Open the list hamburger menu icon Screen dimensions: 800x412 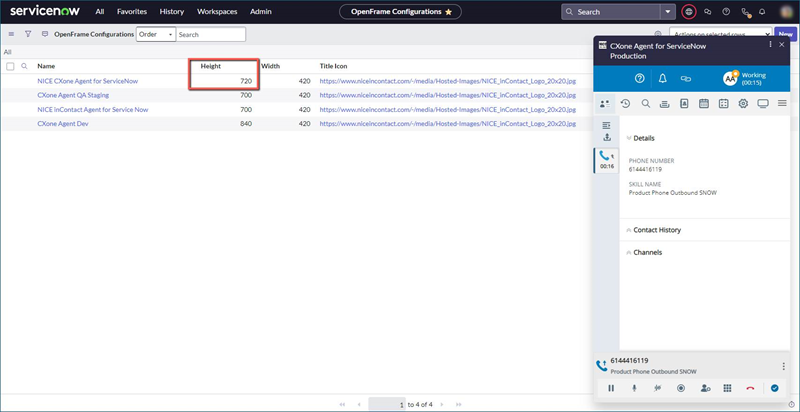[11, 34]
